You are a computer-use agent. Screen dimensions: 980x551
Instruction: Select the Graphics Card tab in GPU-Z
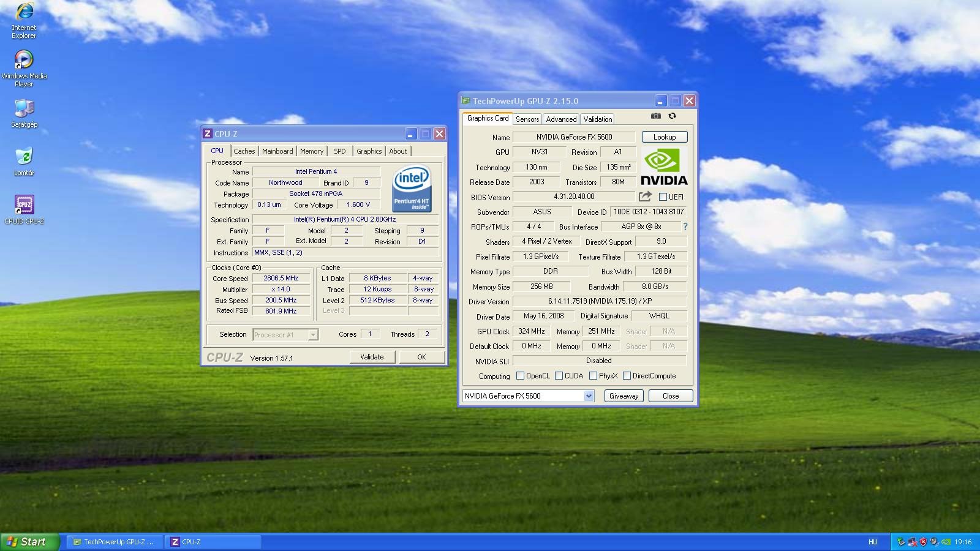point(488,118)
